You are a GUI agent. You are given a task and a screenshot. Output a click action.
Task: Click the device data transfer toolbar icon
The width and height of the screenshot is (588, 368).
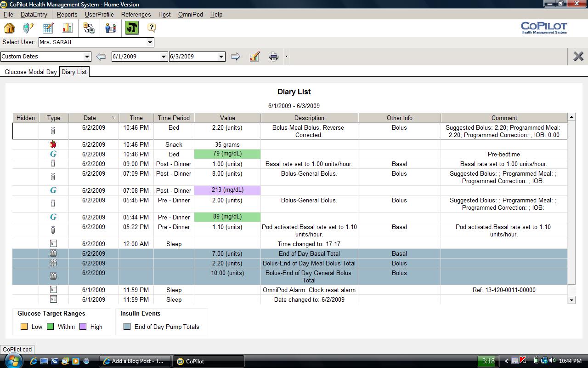coord(89,28)
